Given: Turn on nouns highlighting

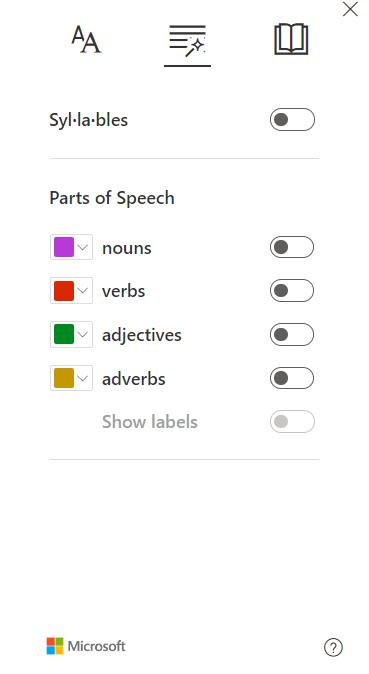Looking at the screenshot, I should point(292,247).
